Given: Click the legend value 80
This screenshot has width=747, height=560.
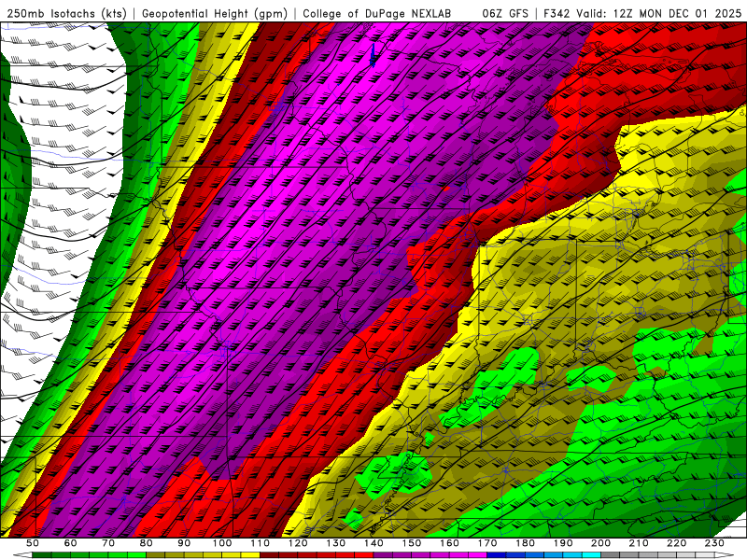Looking at the screenshot, I should pos(146,543).
